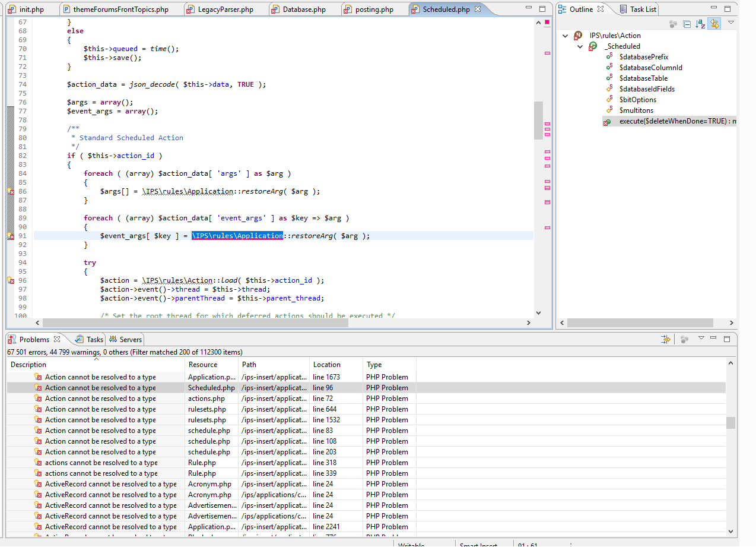Open the Task List tab

pyautogui.click(x=643, y=10)
